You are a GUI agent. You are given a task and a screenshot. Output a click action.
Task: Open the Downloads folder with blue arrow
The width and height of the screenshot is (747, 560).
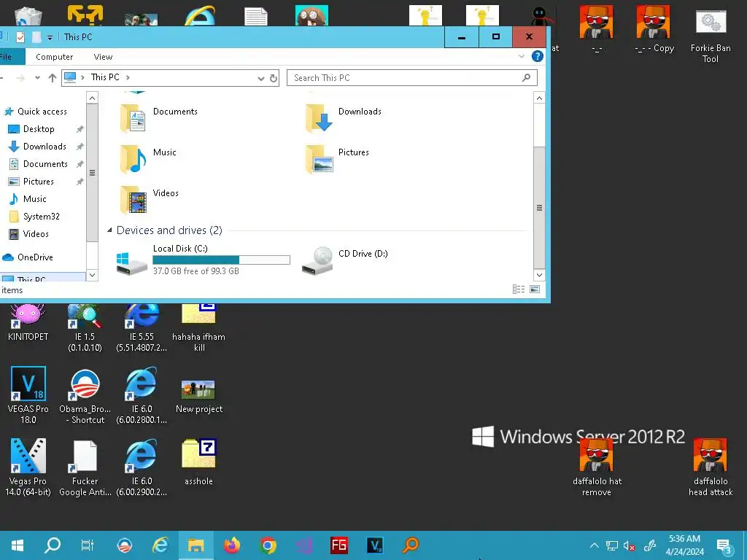pos(344,117)
